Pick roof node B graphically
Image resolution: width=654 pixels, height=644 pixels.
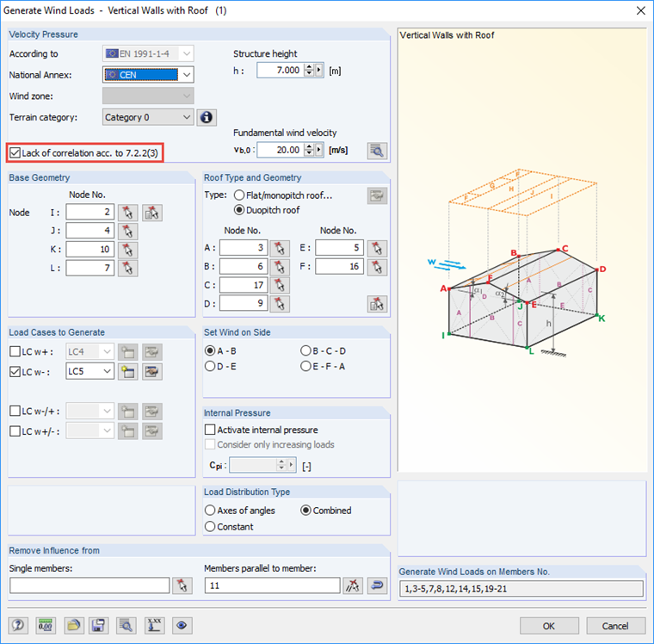(x=280, y=267)
